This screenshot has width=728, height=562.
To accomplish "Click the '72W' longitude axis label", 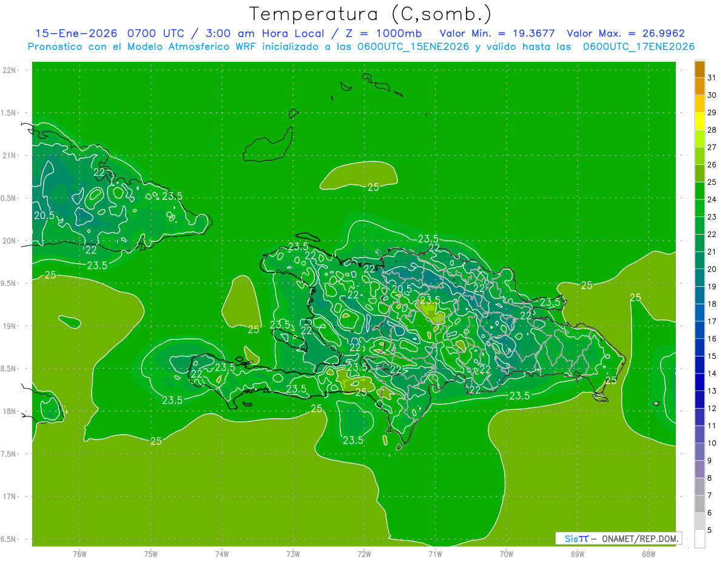I will click(364, 554).
